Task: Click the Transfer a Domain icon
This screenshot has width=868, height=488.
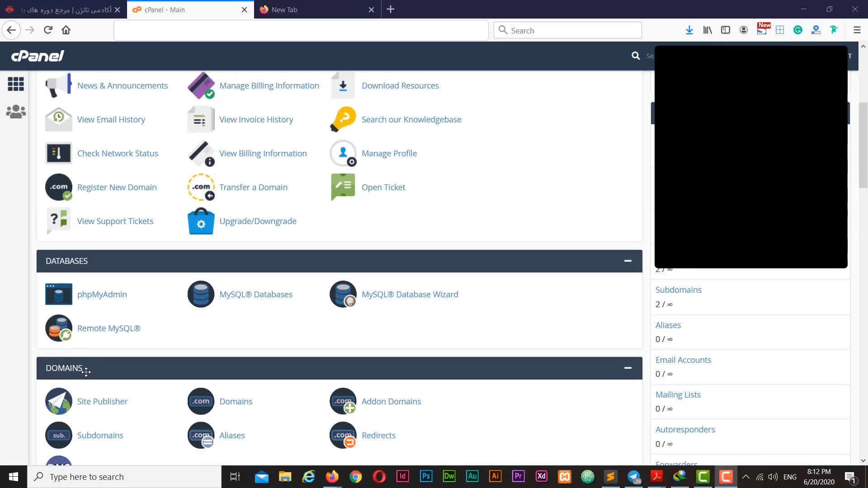Action: [x=201, y=187]
